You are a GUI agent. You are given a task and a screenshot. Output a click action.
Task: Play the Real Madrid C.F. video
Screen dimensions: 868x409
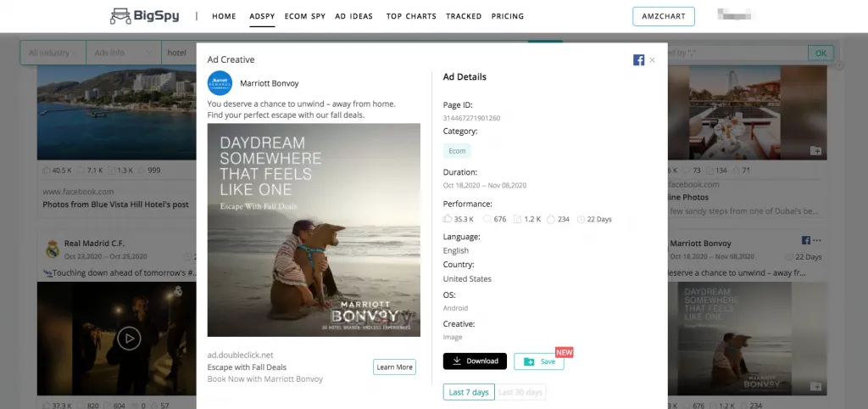click(128, 339)
